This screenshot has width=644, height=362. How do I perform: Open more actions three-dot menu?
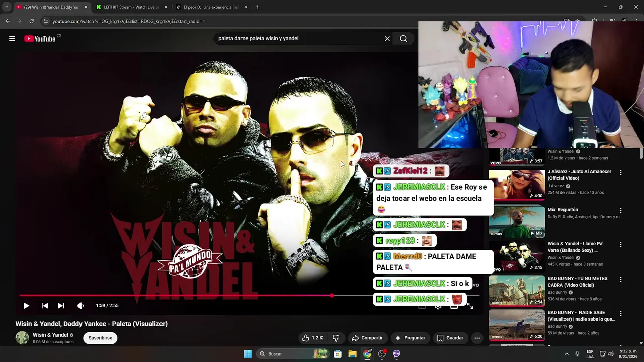tap(477, 338)
